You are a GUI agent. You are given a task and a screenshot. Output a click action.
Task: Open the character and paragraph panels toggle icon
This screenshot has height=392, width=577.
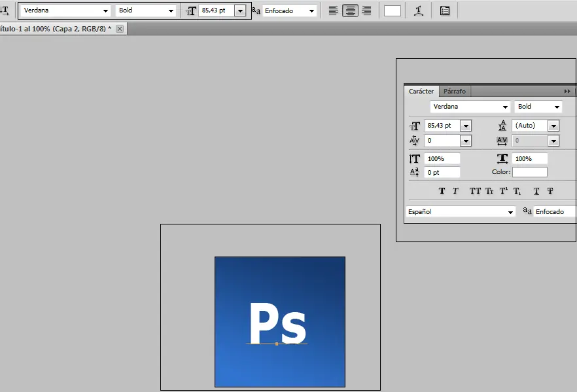(x=445, y=10)
